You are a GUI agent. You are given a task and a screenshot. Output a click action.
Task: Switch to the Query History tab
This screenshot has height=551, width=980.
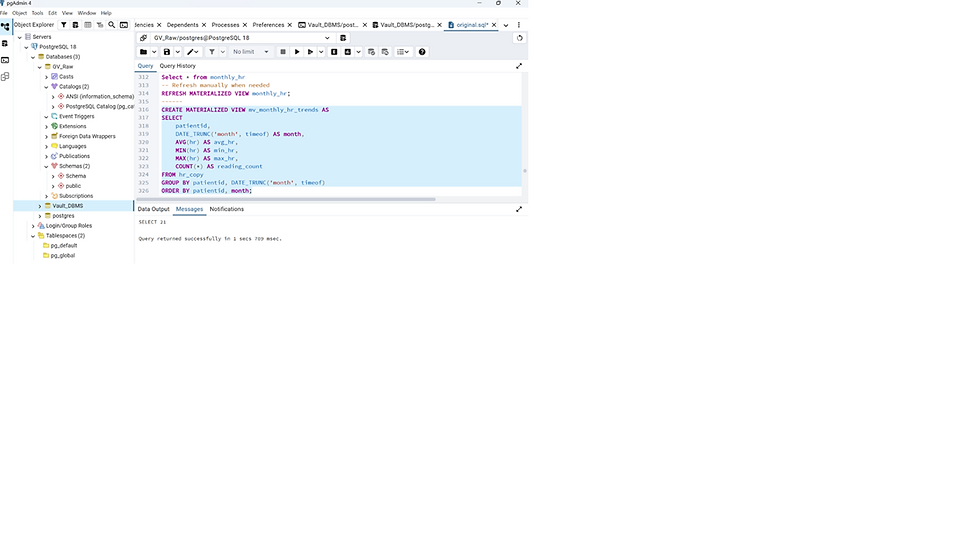pos(178,66)
